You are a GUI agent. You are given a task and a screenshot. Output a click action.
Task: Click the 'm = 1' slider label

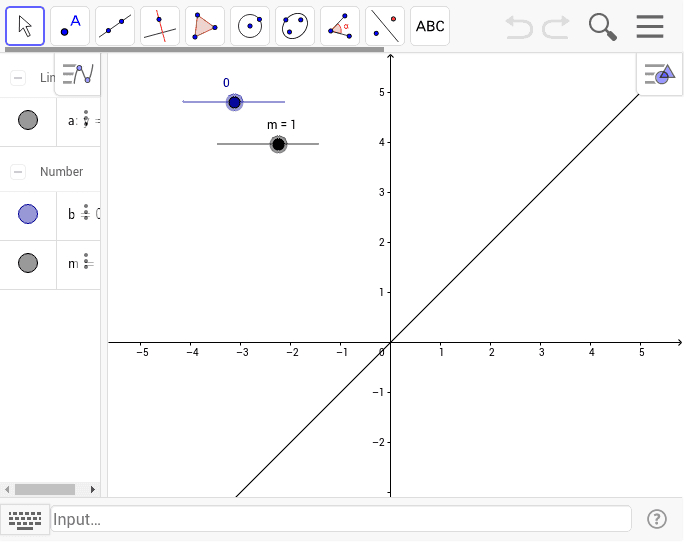tap(281, 125)
